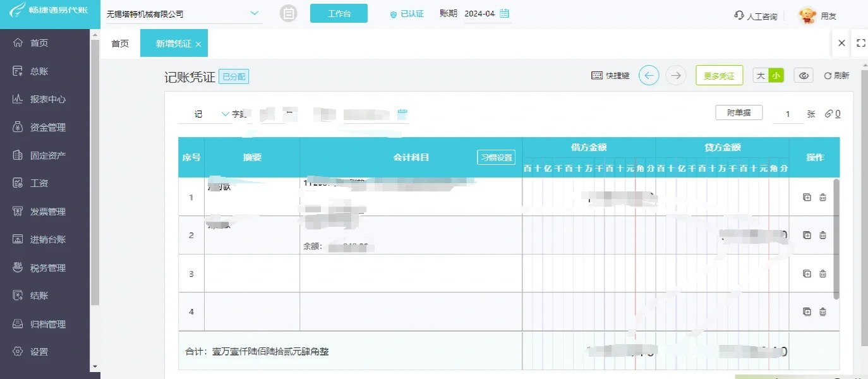This screenshot has width=868, height=379.
Task: Toggle the voucher preview eye icon
Action: pyautogui.click(x=803, y=75)
